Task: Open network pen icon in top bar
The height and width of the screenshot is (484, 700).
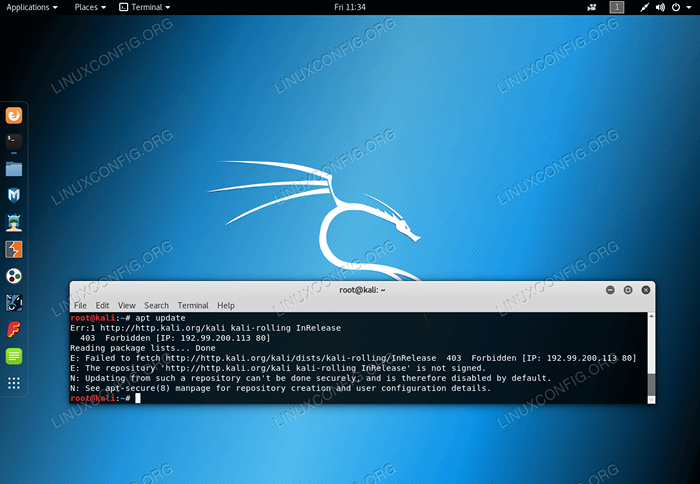Action: 644,7
